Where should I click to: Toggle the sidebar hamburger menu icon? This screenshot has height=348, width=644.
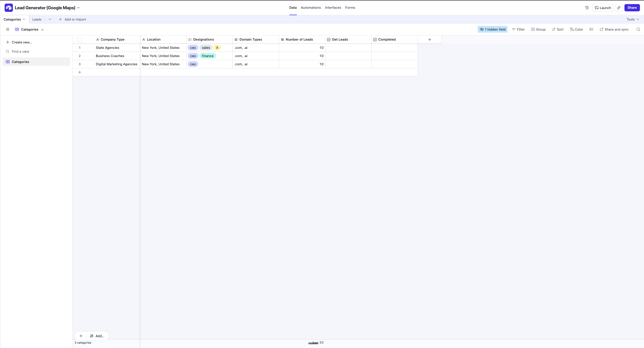(x=8, y=30)
